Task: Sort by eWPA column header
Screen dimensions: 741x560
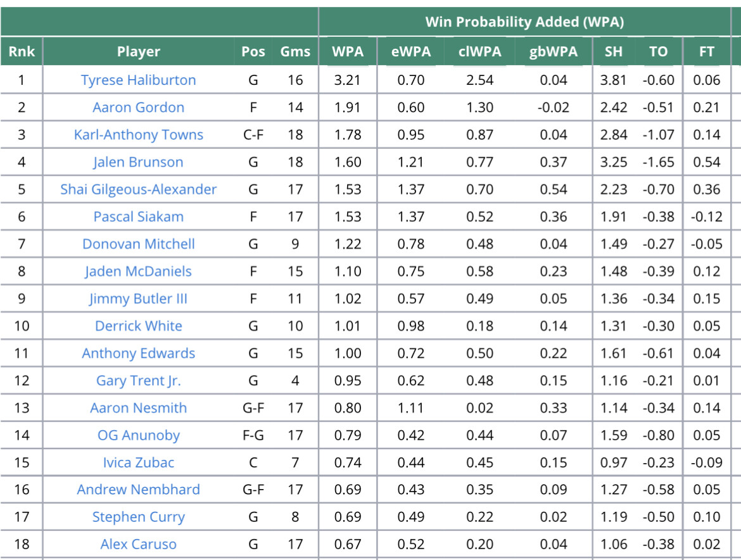Action: click(x=410, y=52)
